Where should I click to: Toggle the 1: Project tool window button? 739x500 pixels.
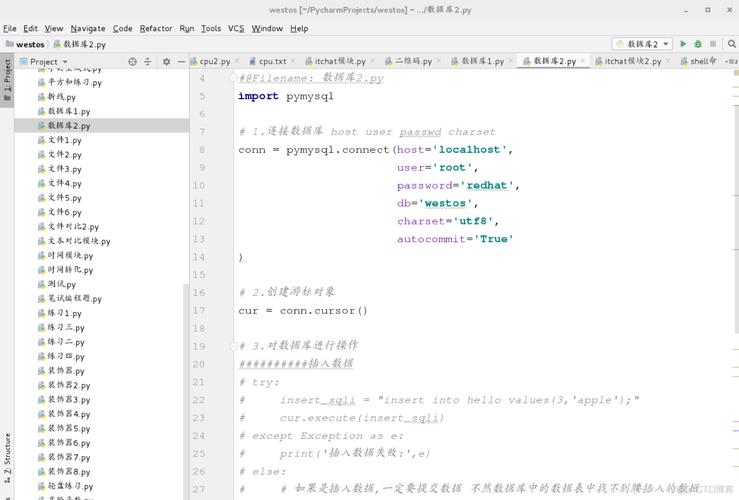click(7, 80)
